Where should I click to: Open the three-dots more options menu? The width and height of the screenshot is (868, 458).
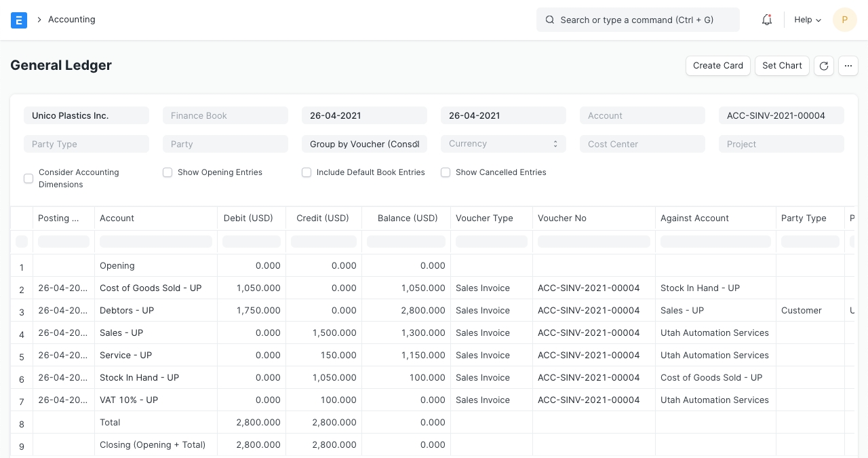[x=848, y=66]
